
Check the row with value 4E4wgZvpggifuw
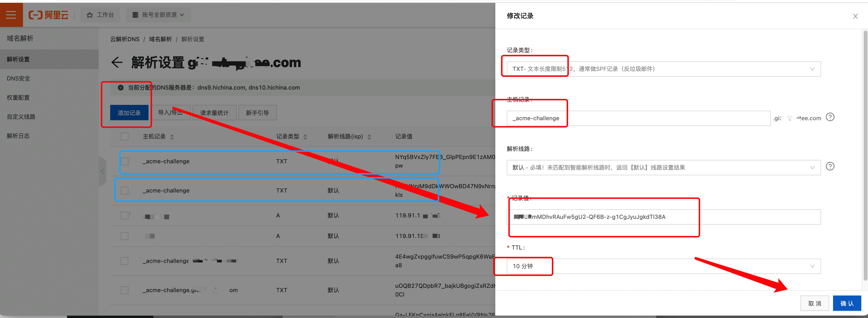pyautogui.click(x=125, y=261)
